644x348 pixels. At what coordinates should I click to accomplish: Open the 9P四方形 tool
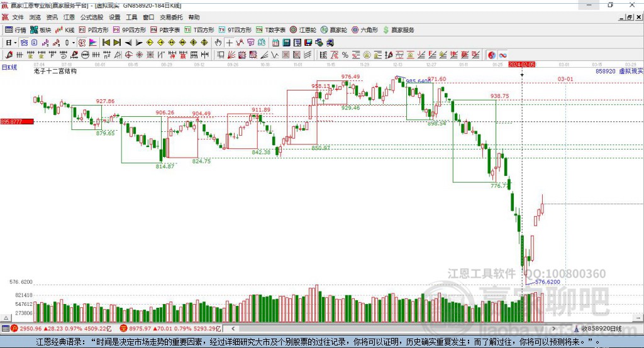point(130,30)
